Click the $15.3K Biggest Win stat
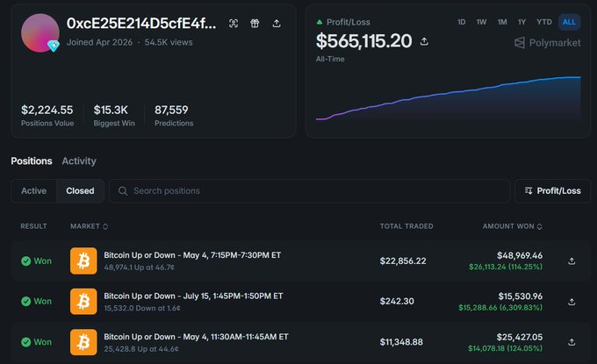Viewport: 597px width, 364px height. [111, 110]
